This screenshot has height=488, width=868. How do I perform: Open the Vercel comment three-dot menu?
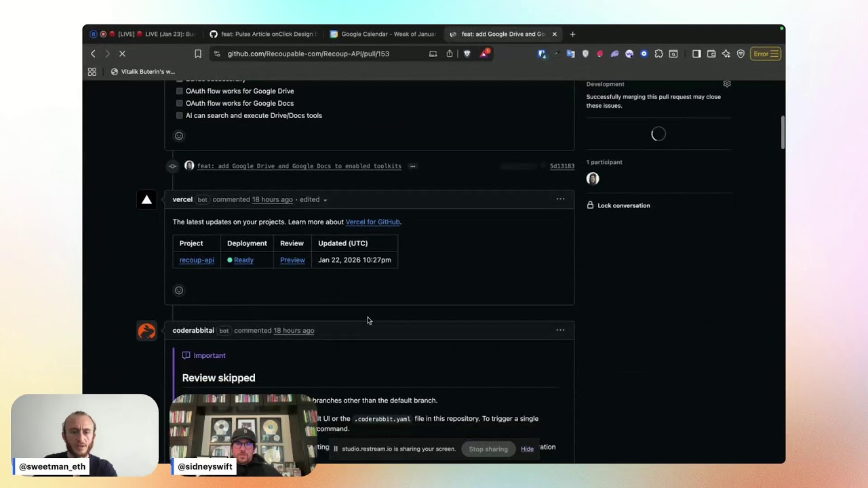(x=560, y=199)
